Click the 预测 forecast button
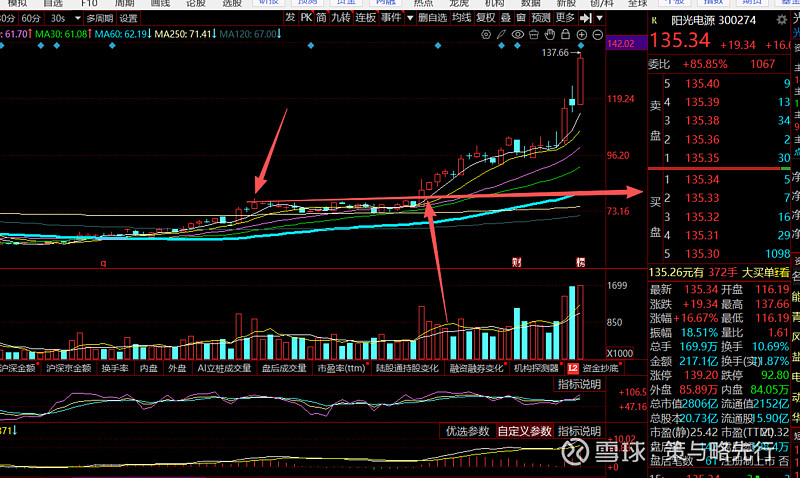The width and height of the screenshot is (800, 478). (x=541, y=18)
